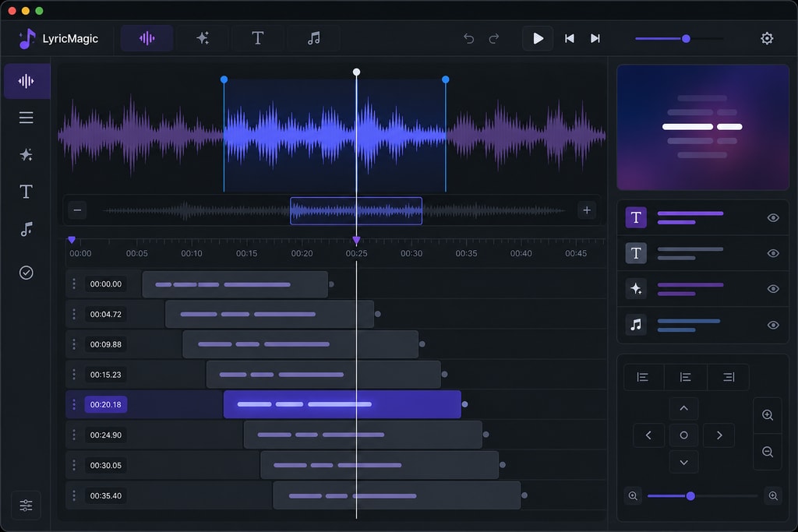Align text left
This screenshot has height=532, width=798.
pyautogui.click(x=643, y=377)
